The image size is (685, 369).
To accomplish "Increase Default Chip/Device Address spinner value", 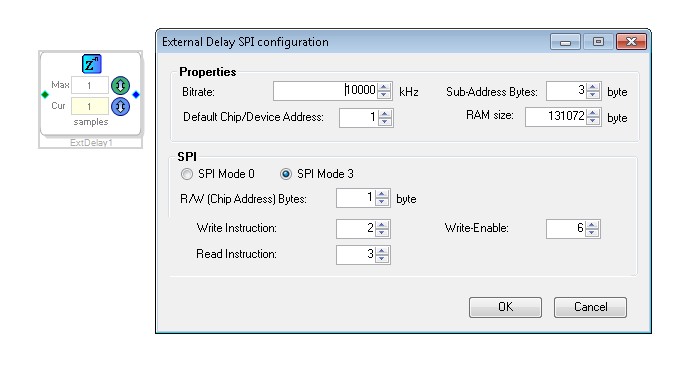I will click(x=385, y=114).
